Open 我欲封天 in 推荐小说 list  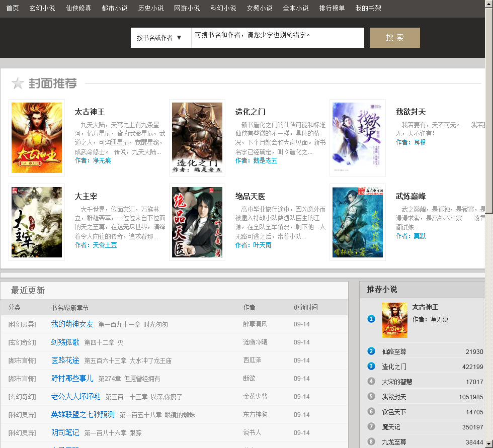coord(394,397)
